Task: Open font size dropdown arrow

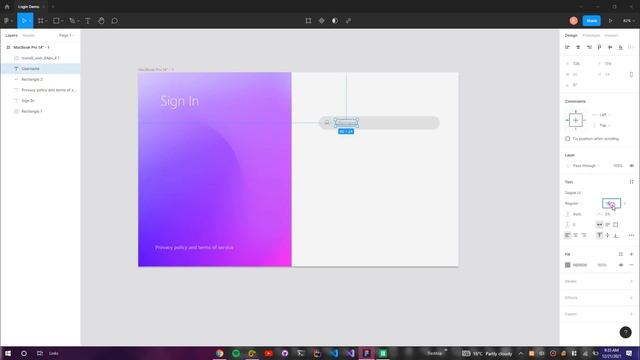Action: click(x=625, y=203)
